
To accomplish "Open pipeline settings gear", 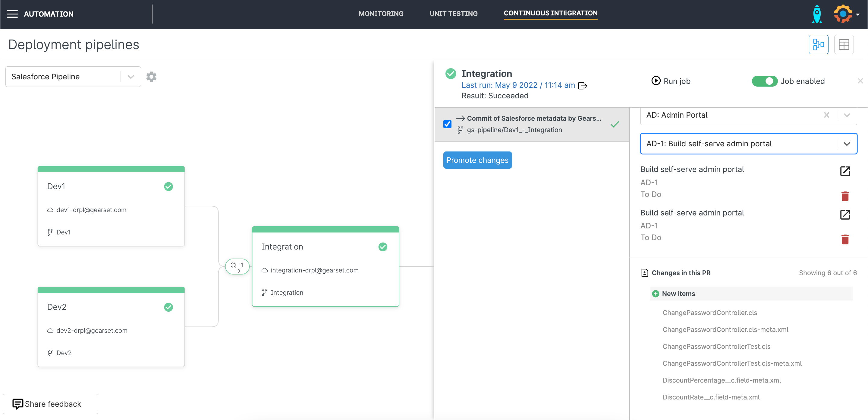I will tap(151, 77).
